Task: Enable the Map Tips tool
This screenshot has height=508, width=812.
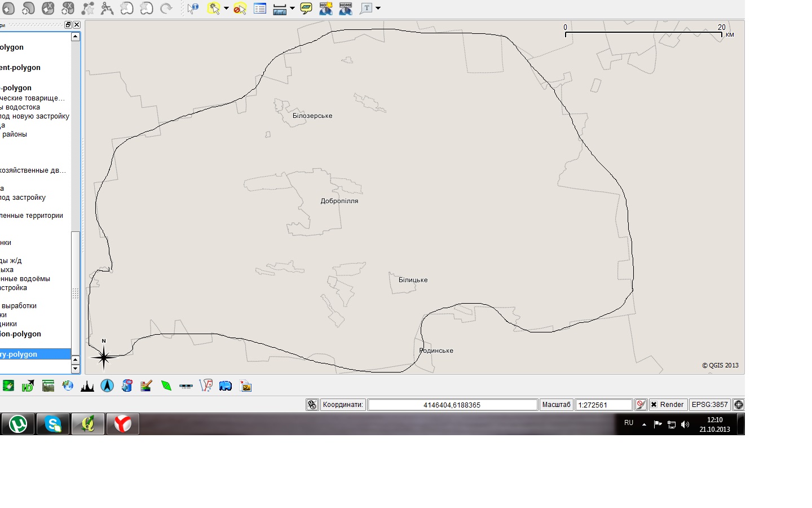Action: 306,8
